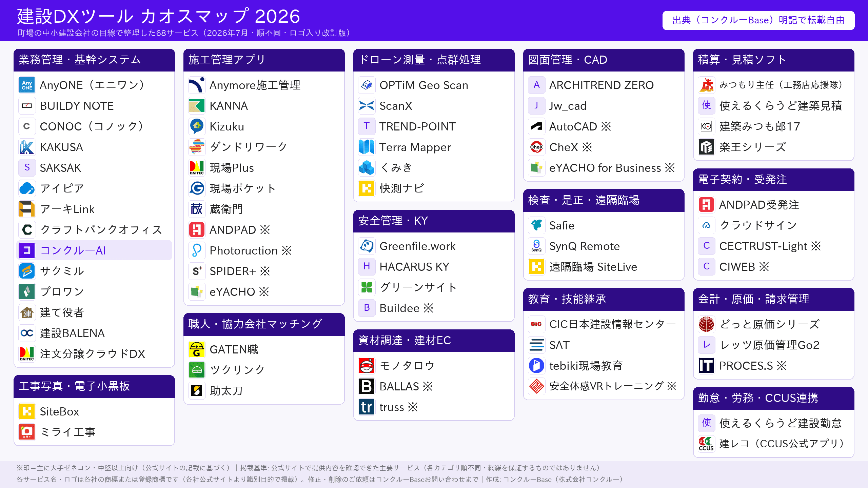
Task: Click the Anymore施工管理 text
Action: pyautogui.click(x=255, y=85)
